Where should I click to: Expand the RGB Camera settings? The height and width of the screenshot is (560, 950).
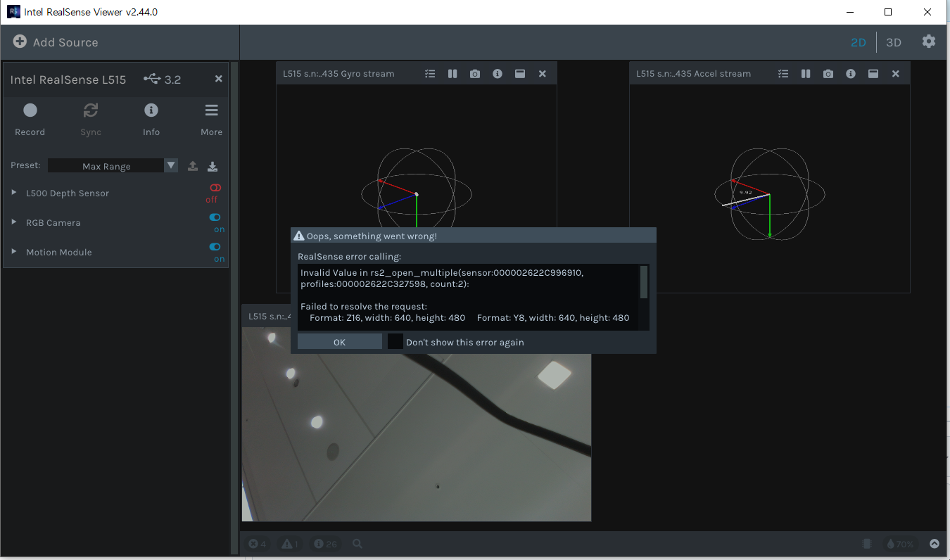point(13,222)
